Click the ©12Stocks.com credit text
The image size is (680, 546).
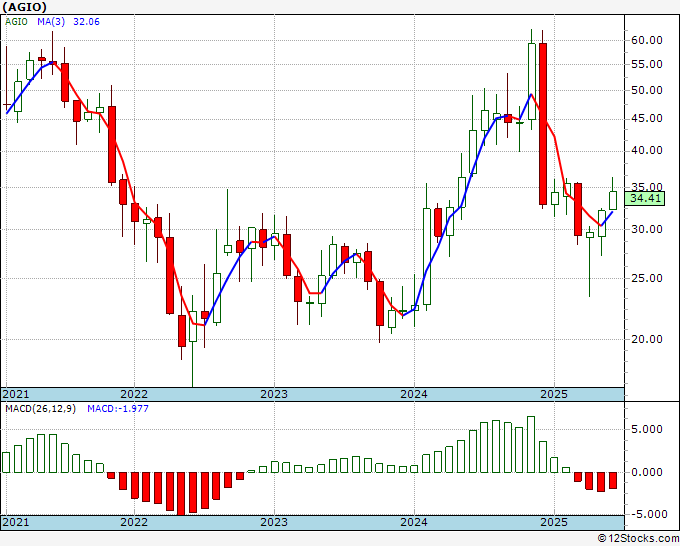638,539
